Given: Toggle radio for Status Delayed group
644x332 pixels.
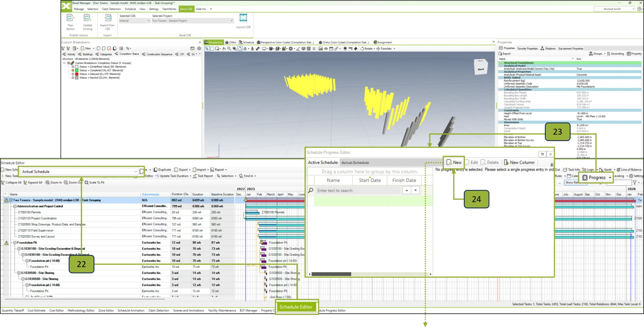Looking at the screenshot, I should pos(73,74).
